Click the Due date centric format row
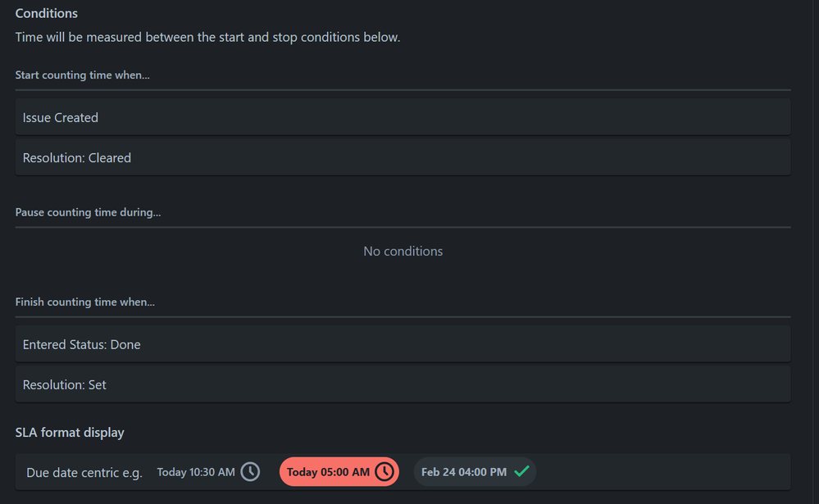The image size is (819, 504). (x=403, y=471)
